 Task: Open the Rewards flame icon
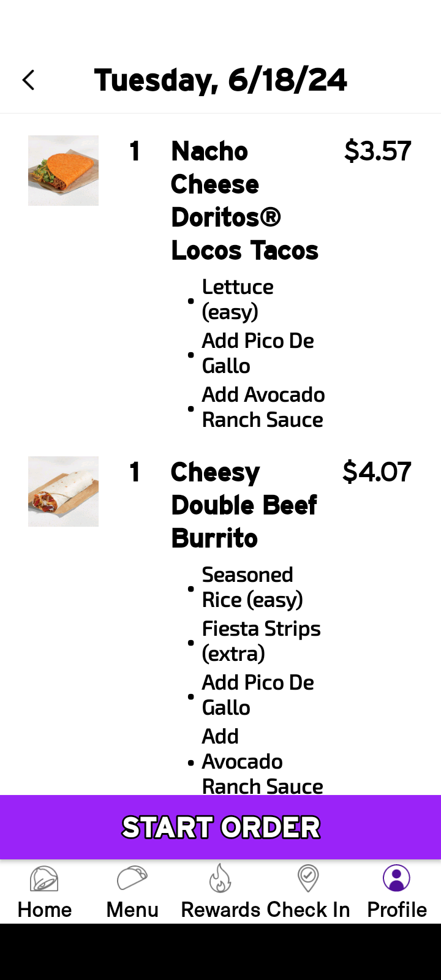(x=221, y=878)
